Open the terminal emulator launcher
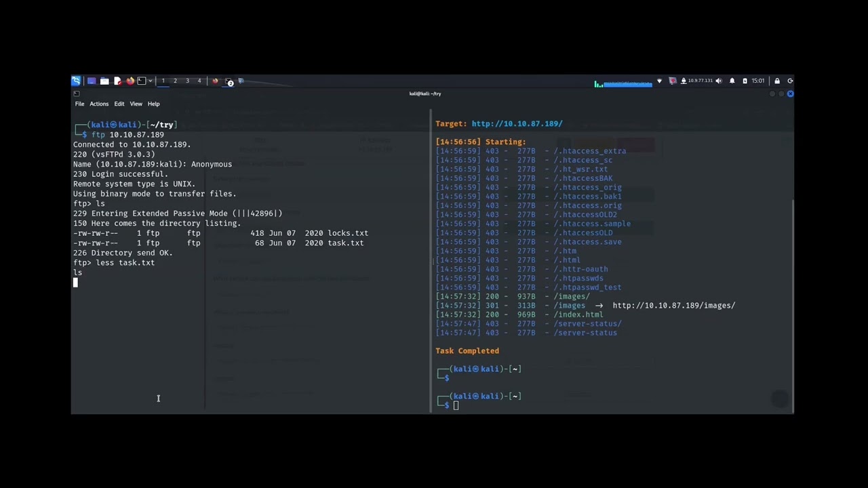 [142, 81]
